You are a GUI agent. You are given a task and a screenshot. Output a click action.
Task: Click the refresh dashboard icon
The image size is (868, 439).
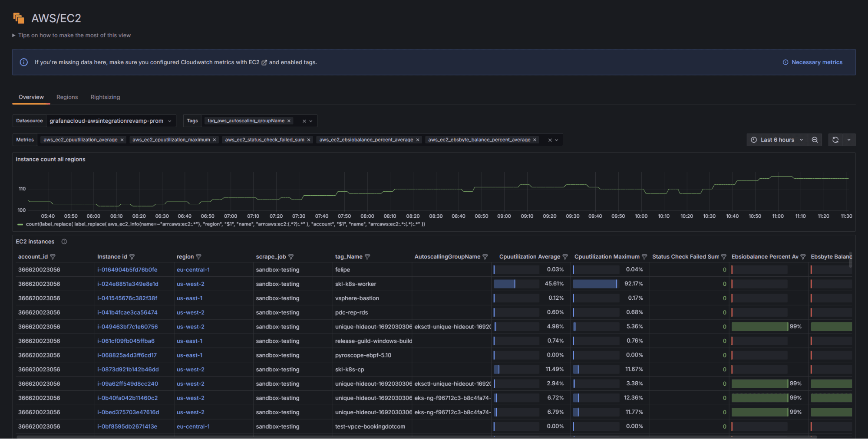click(x=835, y=140)
